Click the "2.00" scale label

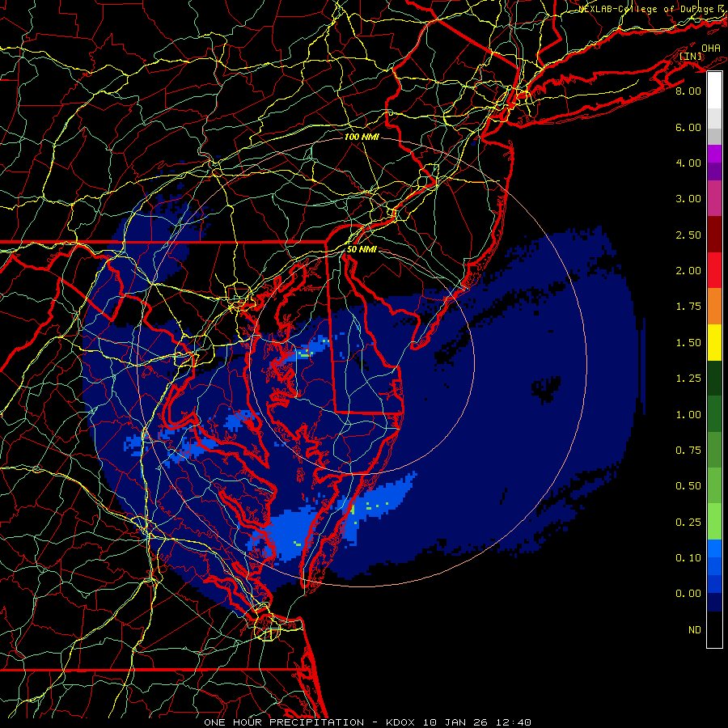688,271
